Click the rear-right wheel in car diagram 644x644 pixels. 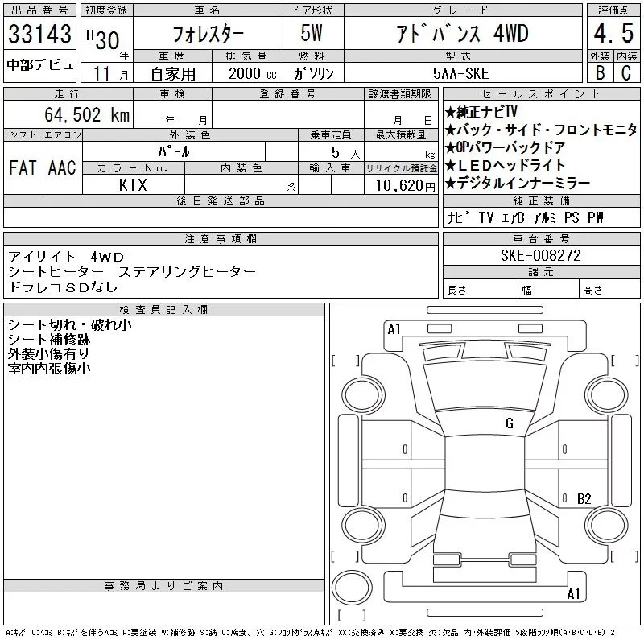tap(607, 525)
